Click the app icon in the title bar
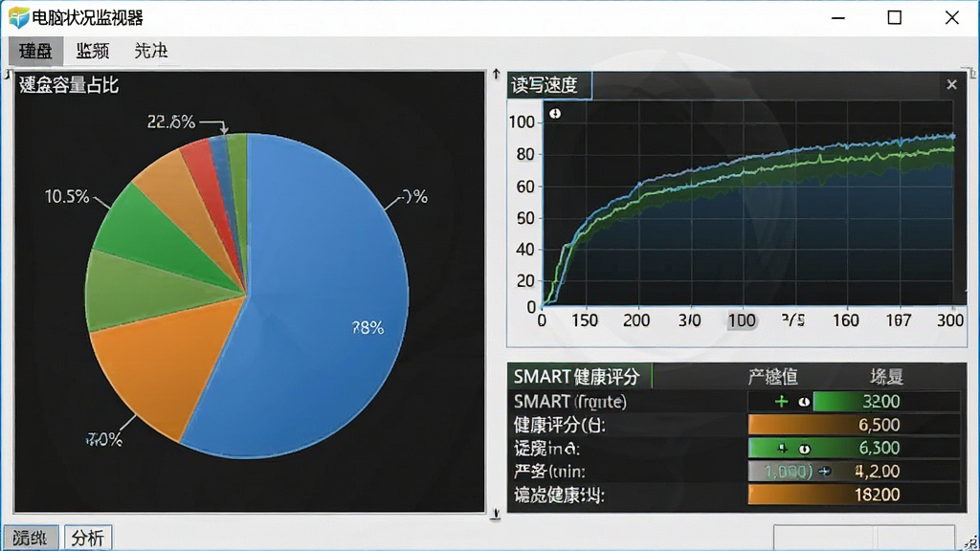This screenshot has width=980, height=551. point(18,17)
